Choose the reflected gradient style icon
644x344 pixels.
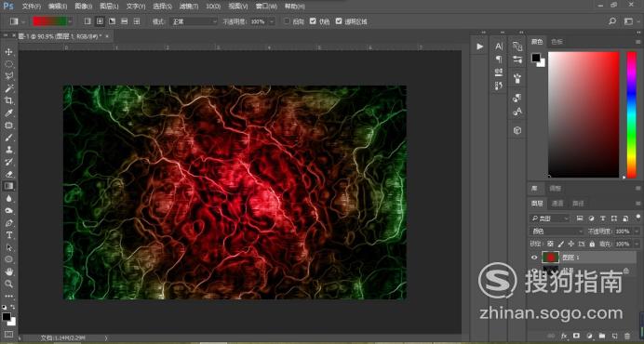(x=125, y=21)
